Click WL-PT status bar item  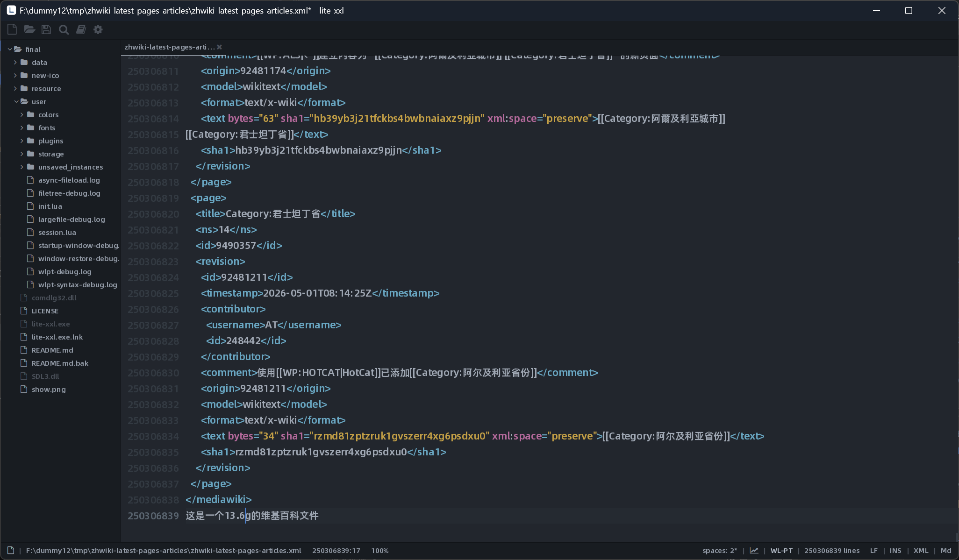[x=781, y=551]
